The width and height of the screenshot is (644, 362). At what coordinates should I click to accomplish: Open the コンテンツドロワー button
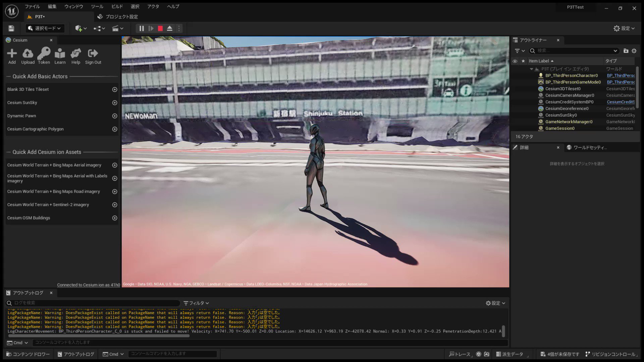(28, 354)
